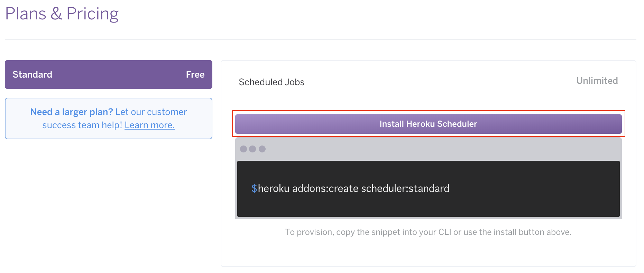Click the first gray terminal window dot
This screenshot has width=644, height=273.
coord(243,149)
